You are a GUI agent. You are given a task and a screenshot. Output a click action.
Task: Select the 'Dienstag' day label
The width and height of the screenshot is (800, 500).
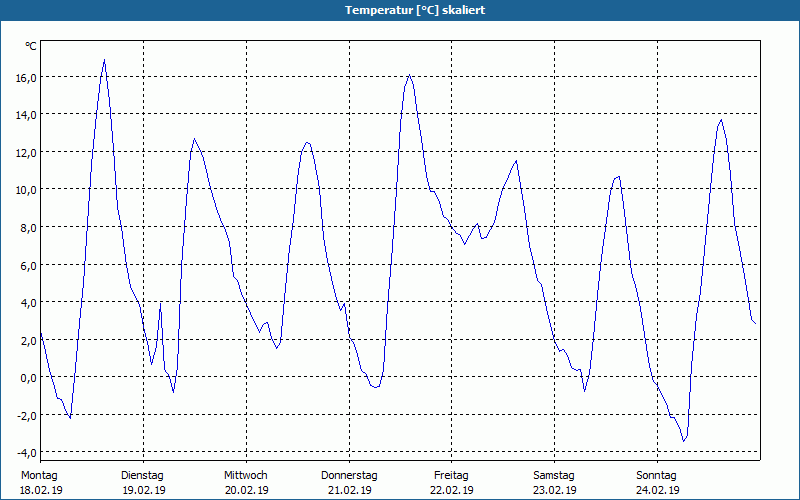[142, 476]
